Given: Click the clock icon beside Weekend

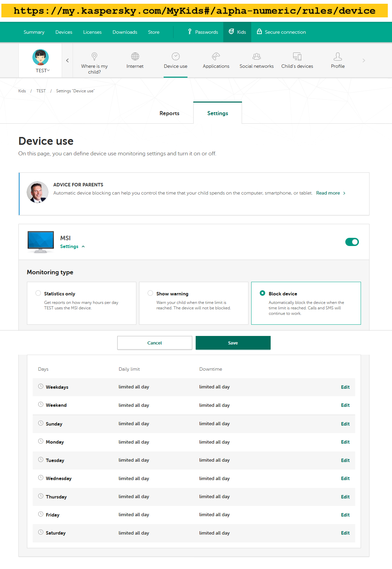Looking at the screenshot, I should pos(41,404).
